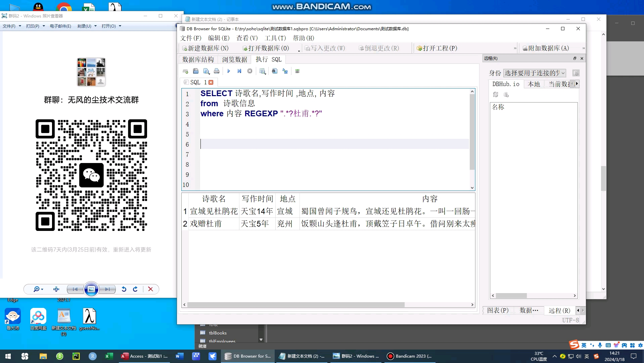Switch to 远程(R) dock tab at bottom
644x363 pixels.
559,311
